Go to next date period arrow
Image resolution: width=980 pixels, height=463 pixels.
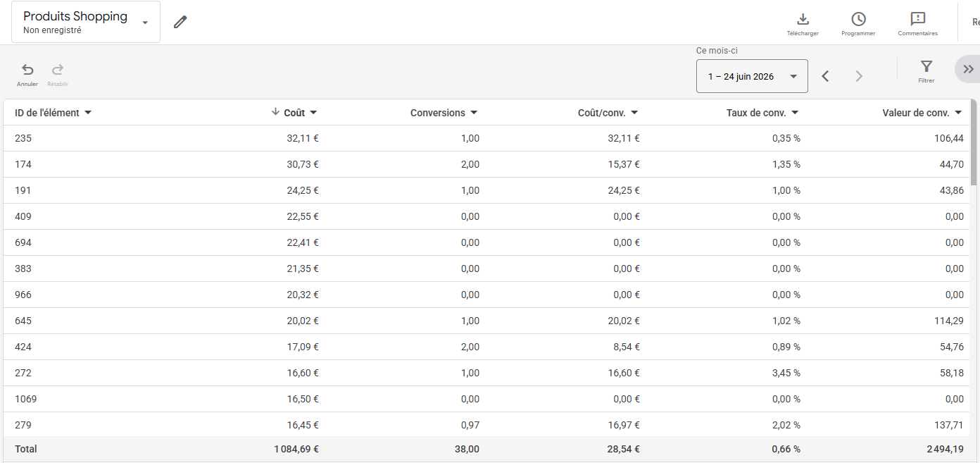click(858, 76)
